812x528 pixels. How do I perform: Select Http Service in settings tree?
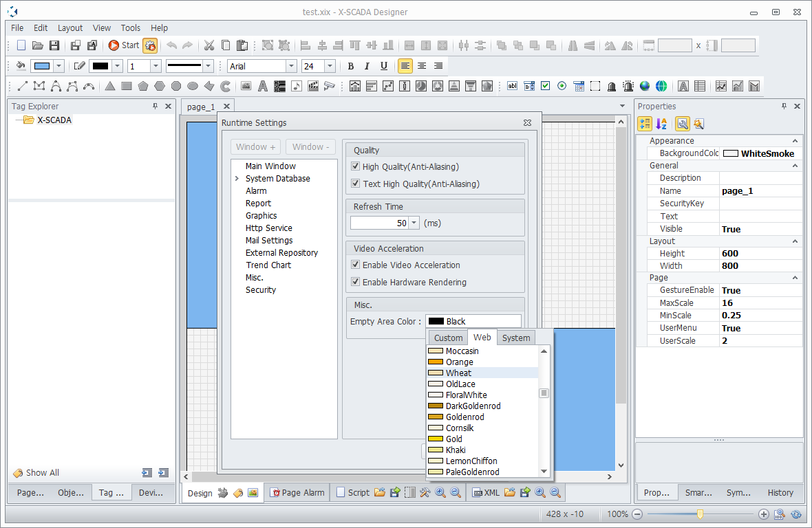269,228
